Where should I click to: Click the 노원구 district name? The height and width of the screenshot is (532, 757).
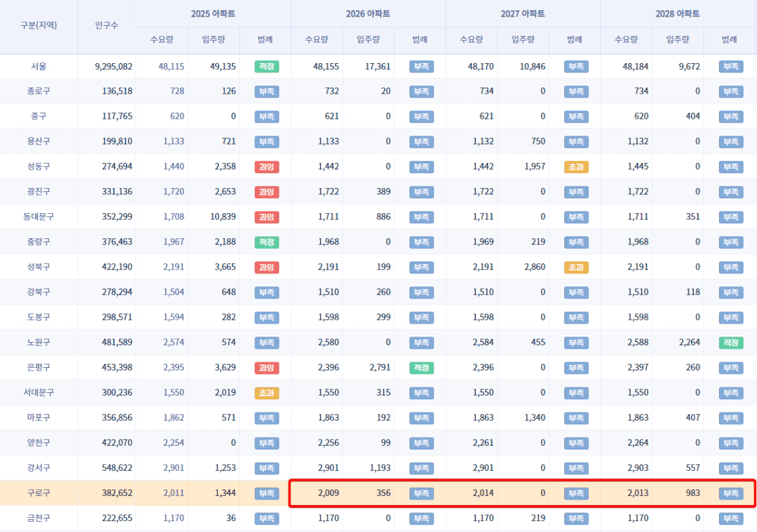(39, 342)
